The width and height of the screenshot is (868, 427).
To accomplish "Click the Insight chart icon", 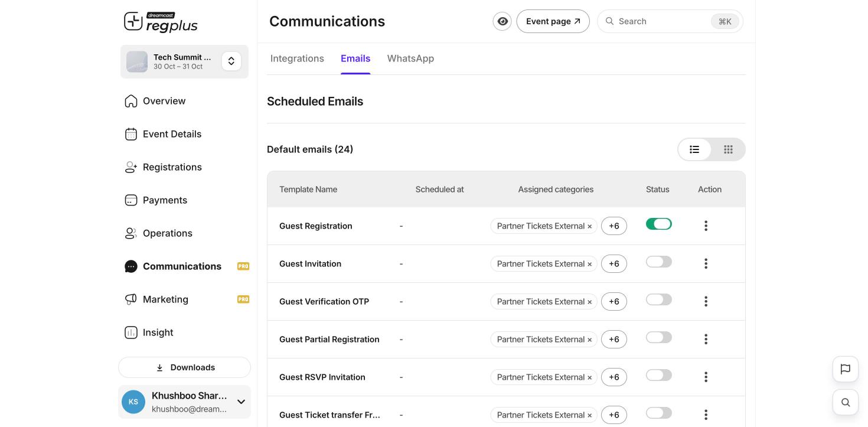I will pos(131,333).
